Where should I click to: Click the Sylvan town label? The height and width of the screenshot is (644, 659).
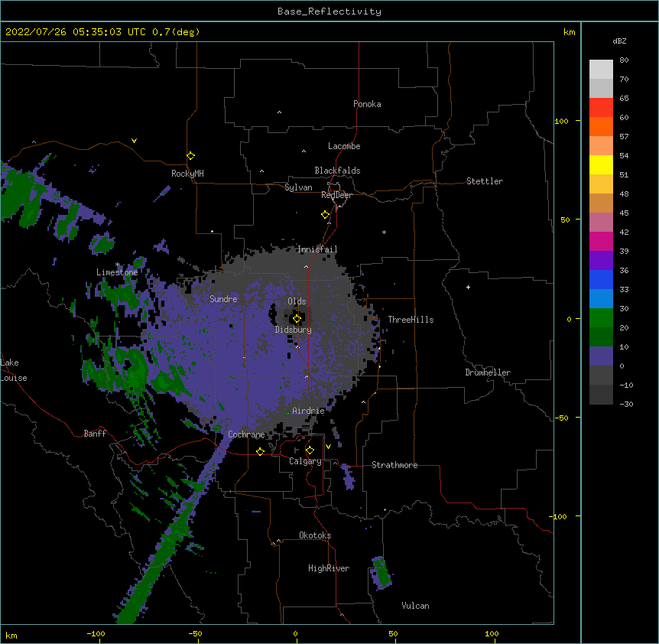click(298, 187)
